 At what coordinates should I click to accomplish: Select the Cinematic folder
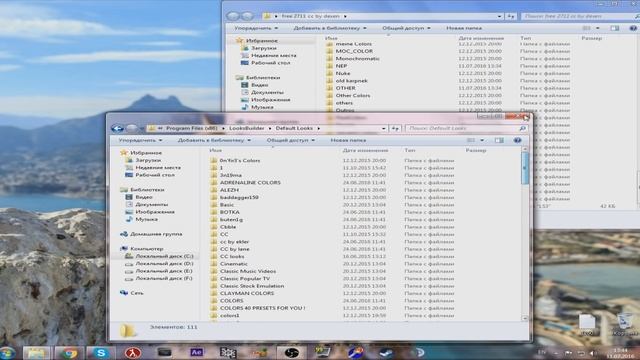(233, 264)
